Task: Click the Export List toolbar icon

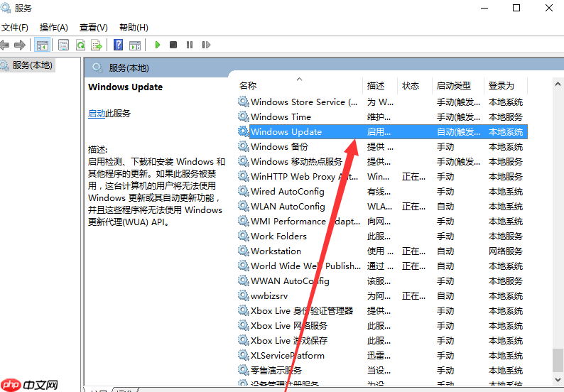Action: click(97, 45)
